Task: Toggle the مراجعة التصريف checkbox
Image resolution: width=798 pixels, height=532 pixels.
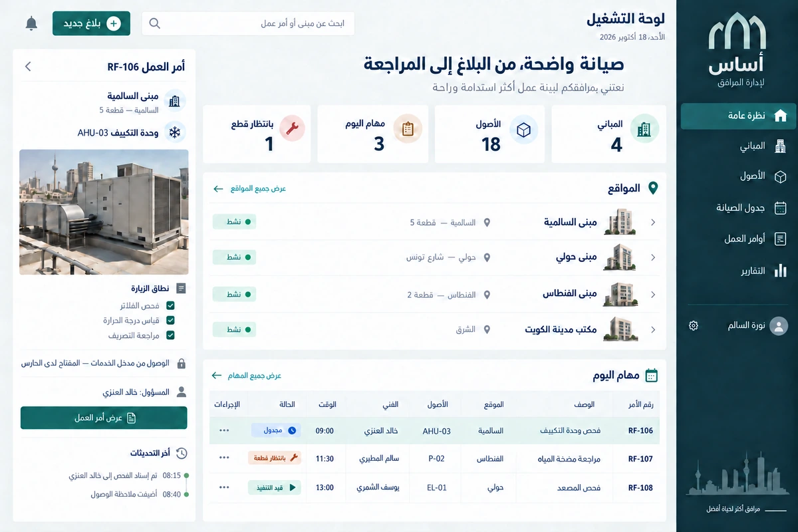Action: click(170, 336)
